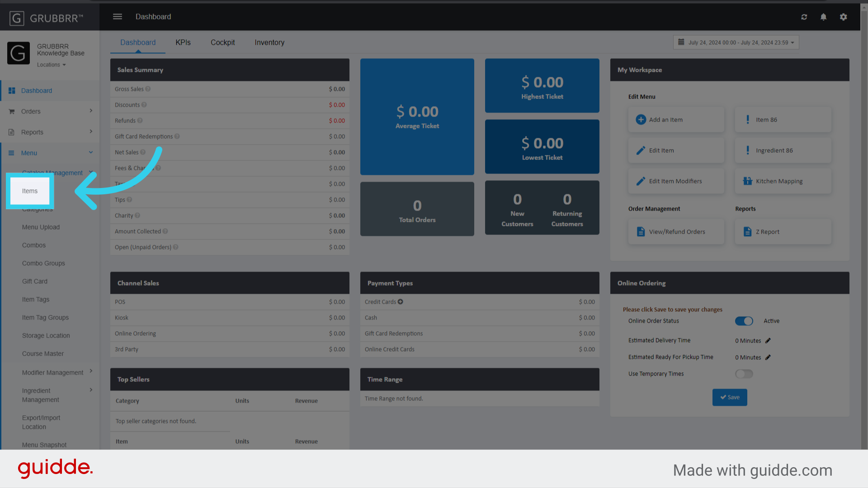
Task: Click the Total Orders tile
Action: [417, 209]
